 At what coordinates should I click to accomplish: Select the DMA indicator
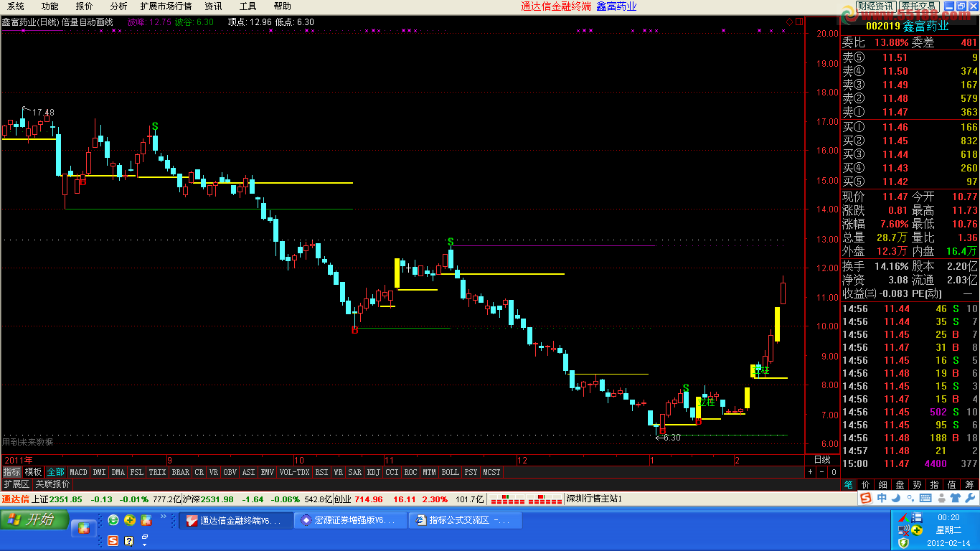coord(118,472)
